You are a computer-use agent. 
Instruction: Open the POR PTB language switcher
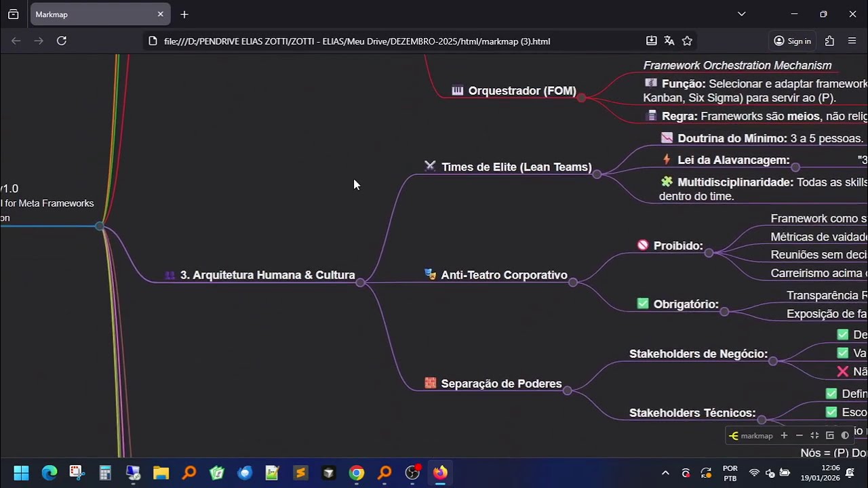(730, 473)
